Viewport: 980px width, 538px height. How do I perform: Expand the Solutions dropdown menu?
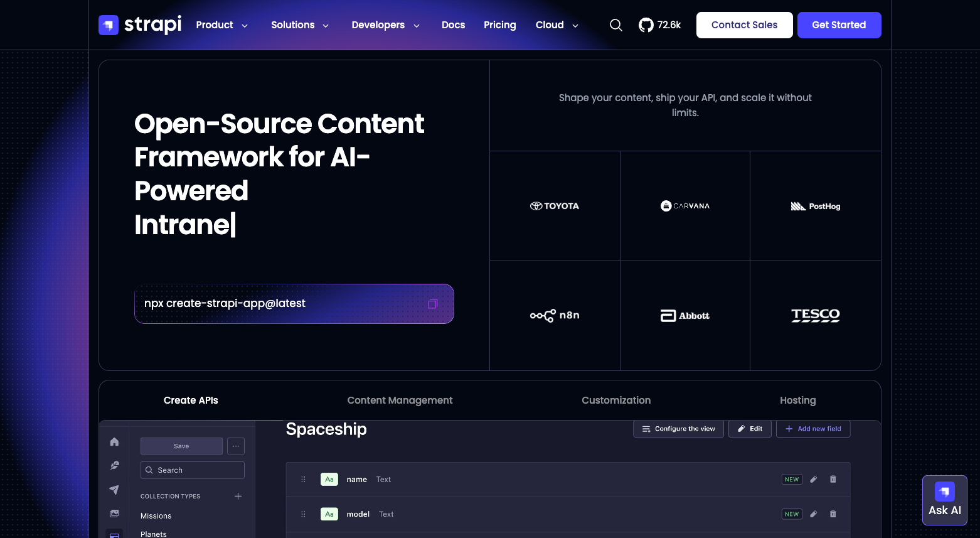(x=300, y=25)
